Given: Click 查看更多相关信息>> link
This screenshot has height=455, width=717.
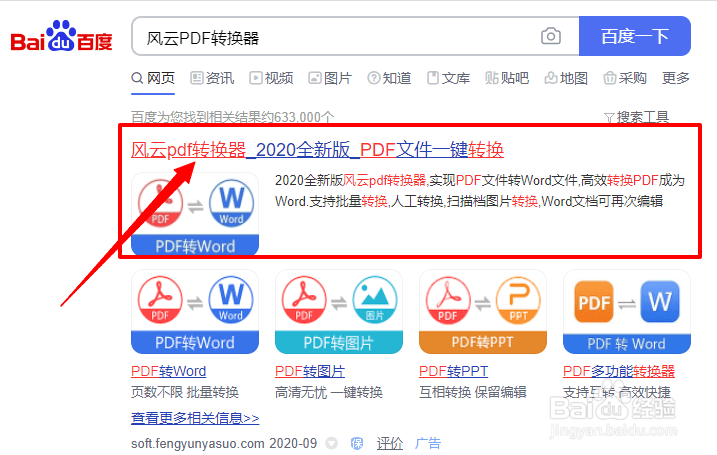Looking at the screenshot, I should 195,418.
